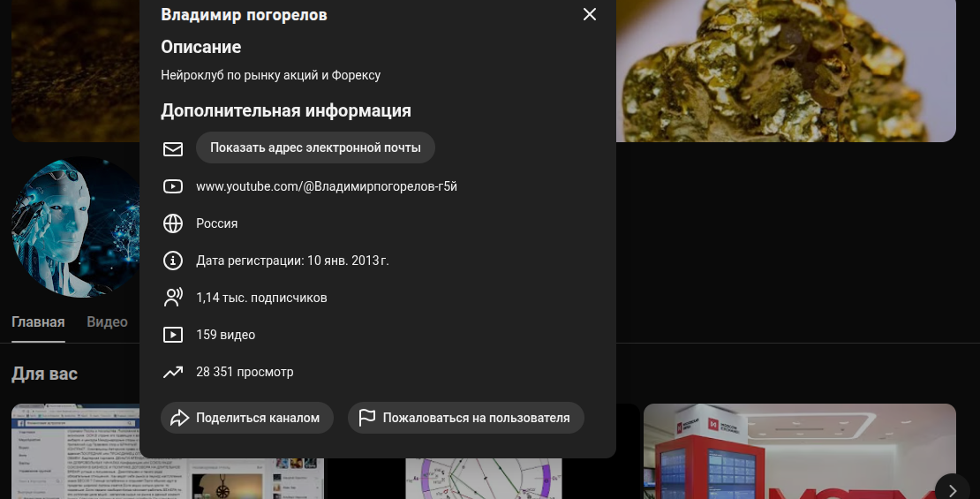Select the '159 видео' text
The width and height of the screenshot is (980, 499).
pyautogui.click(x=226, y=335)
